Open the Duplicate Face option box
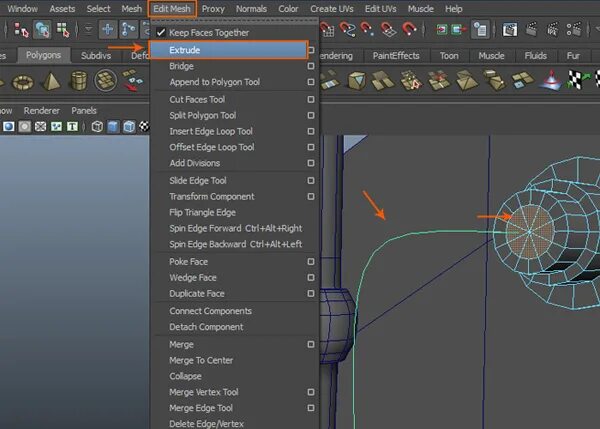 (x=311, y=294)
